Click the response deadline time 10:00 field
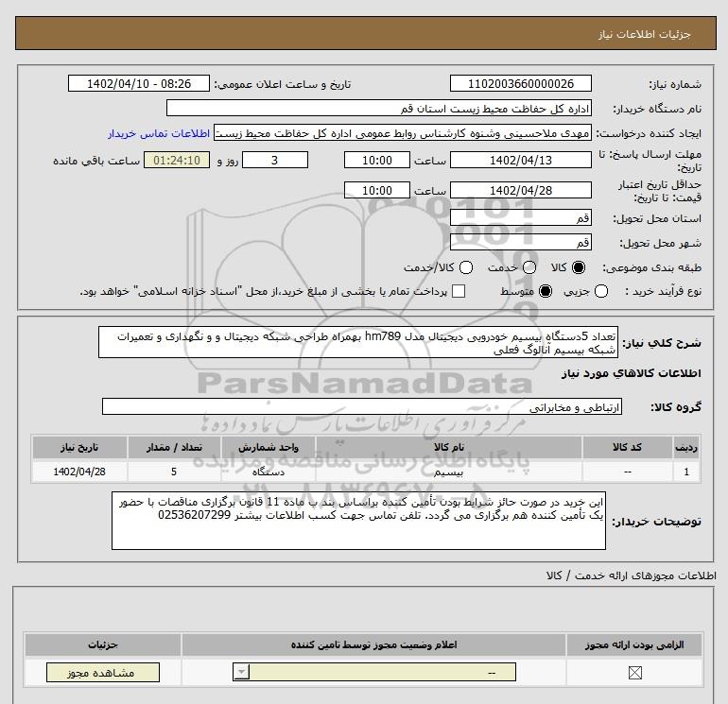The height and width of the screenshot is (704, 728). pyautogui.click(x=377, y=160)
